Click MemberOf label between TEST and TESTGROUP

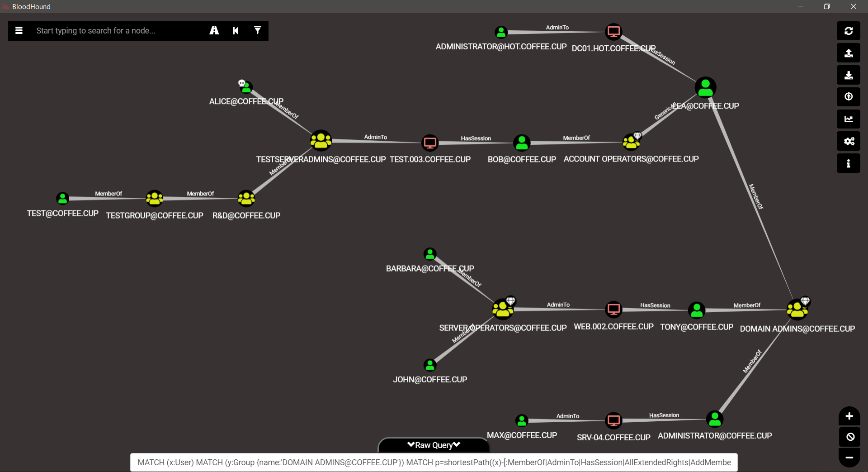click(108, 194)
